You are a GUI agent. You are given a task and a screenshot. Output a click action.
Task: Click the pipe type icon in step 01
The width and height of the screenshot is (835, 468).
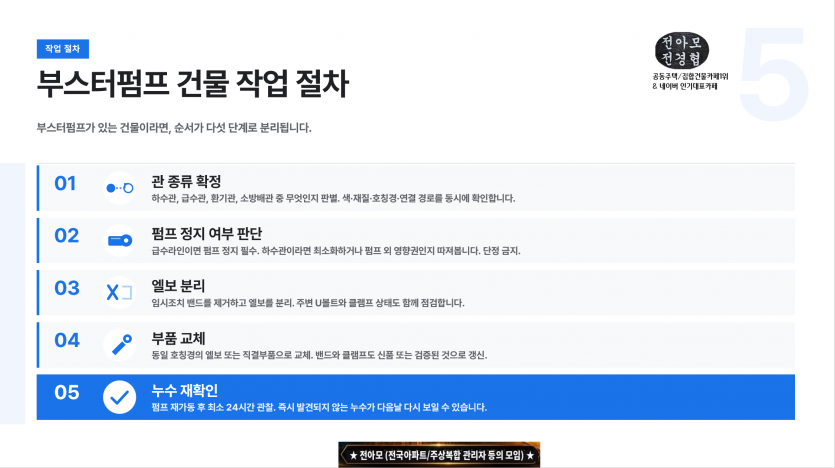pos(119,188)
